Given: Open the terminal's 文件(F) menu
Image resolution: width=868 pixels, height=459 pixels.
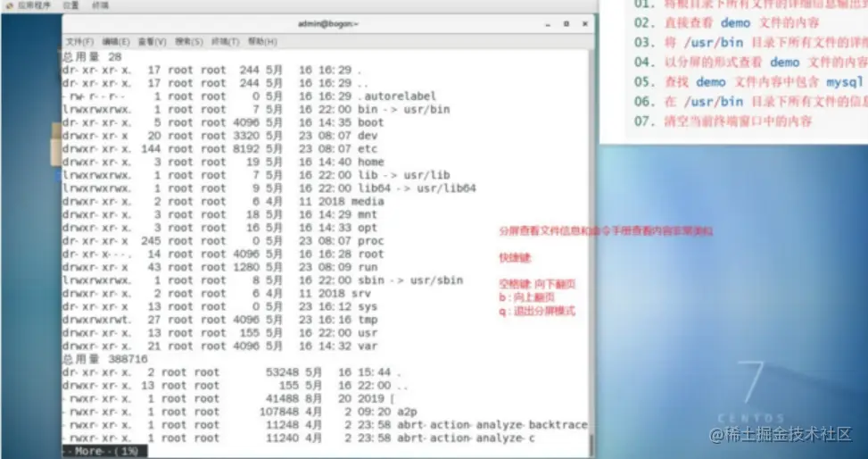Looking at the screenshot, I should pos(79,42).
